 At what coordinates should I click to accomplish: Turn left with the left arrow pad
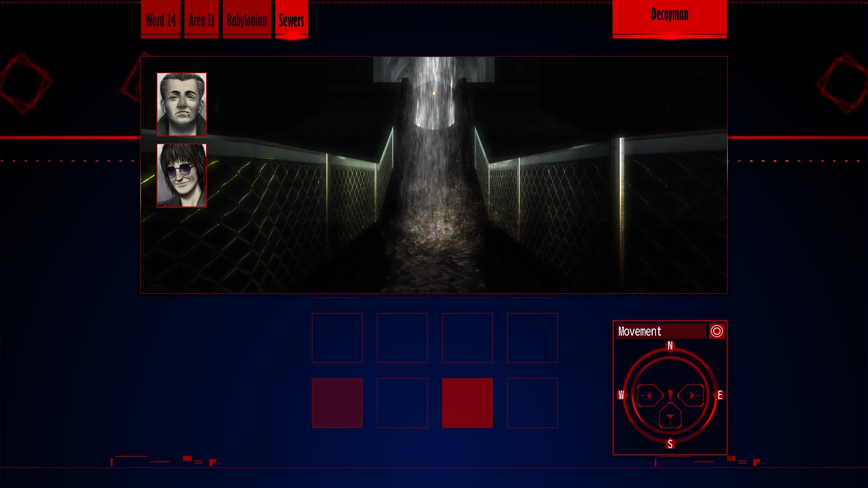click(649, 395)
